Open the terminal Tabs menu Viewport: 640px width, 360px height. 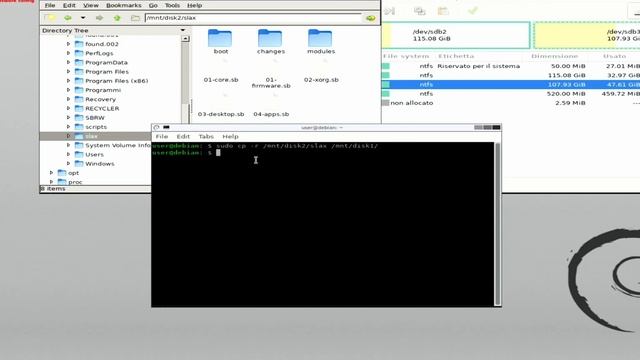click(206, 136)
